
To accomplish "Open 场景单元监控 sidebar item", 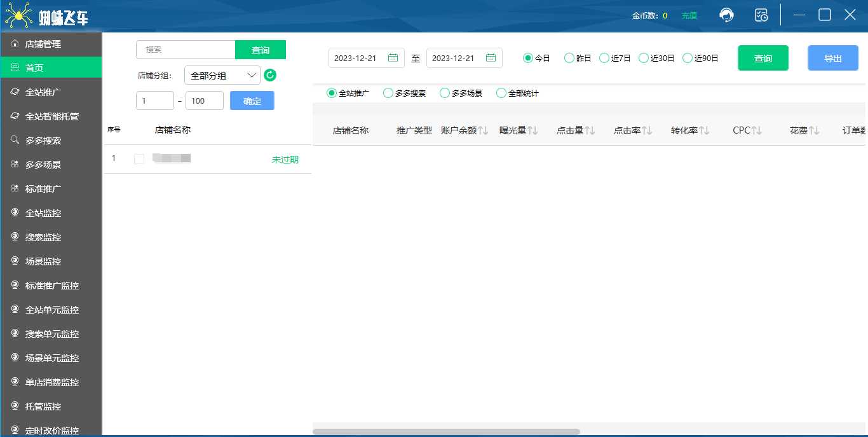I will click(51, 358).
